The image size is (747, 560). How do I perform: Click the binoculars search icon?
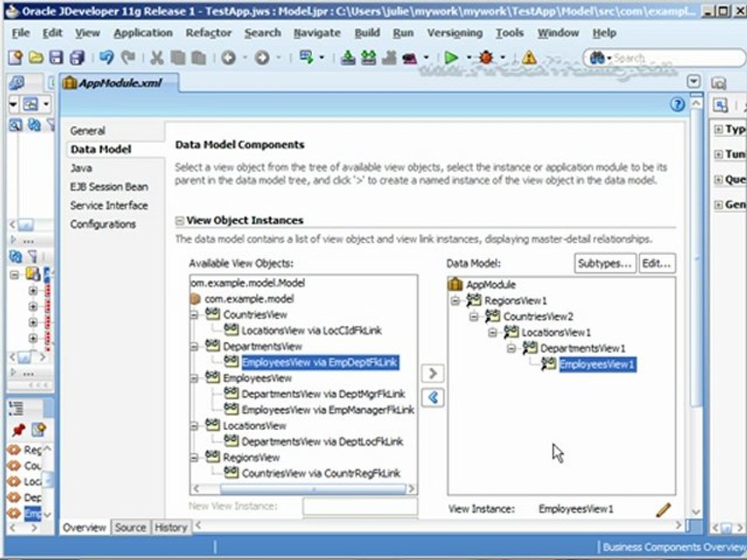[597, 58]
